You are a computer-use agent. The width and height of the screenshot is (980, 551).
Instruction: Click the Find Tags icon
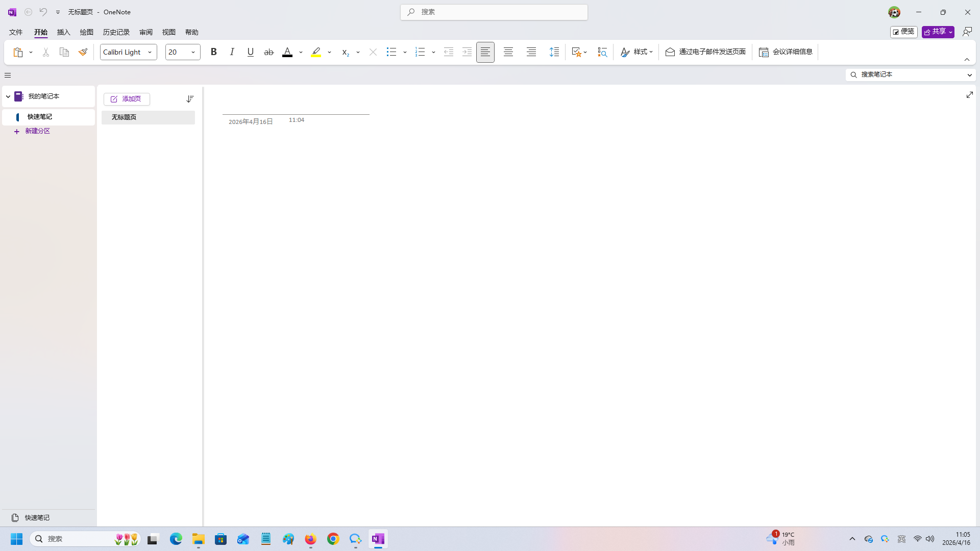click(602, 52)
